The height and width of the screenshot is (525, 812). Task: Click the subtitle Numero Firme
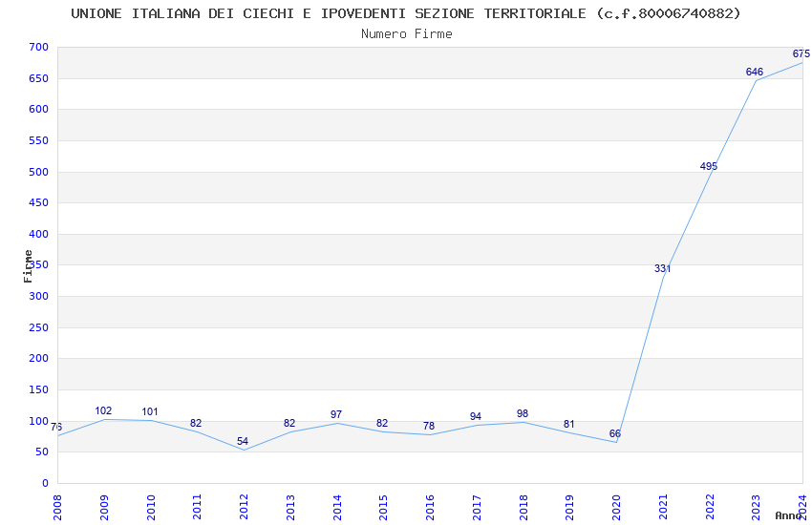click(407, 33)
